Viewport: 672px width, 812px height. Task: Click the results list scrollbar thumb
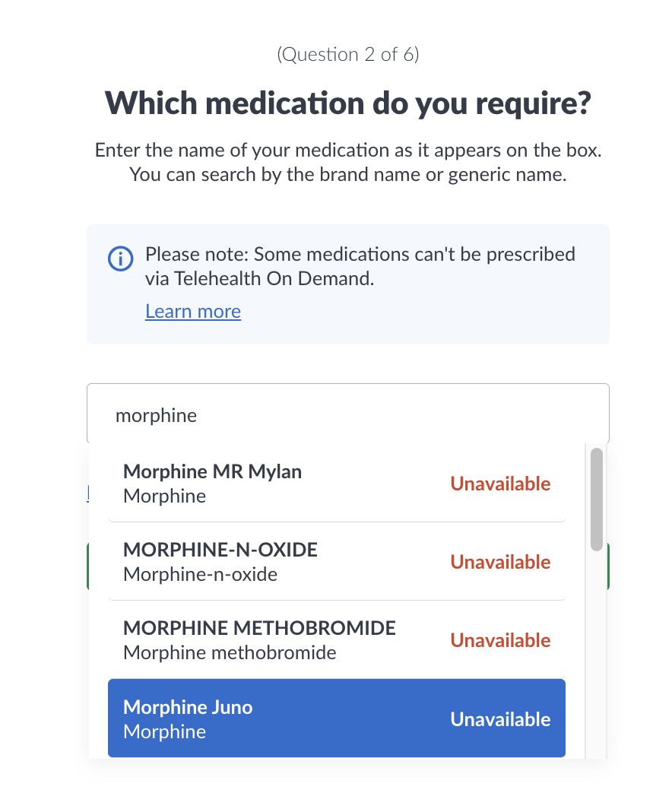click(597, 499)
